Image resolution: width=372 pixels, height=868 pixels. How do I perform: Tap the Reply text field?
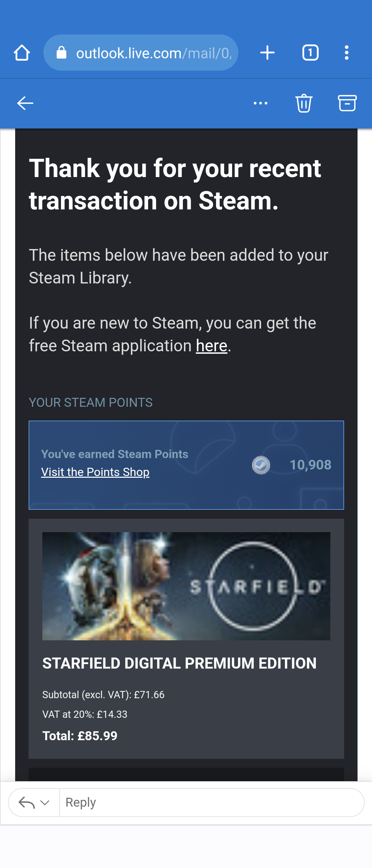211,803
